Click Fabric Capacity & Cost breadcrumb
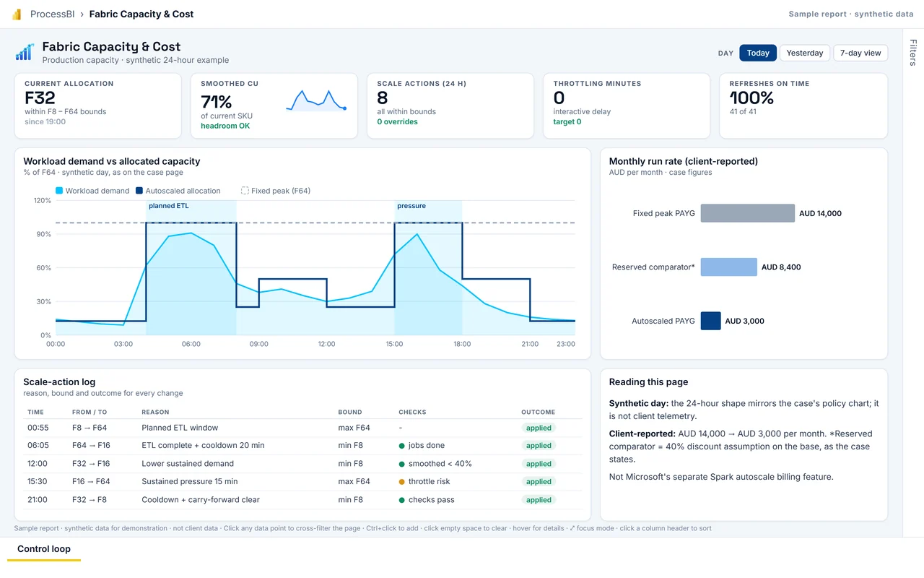Screen dimensions: 924x578 click(x=141, y=14)
